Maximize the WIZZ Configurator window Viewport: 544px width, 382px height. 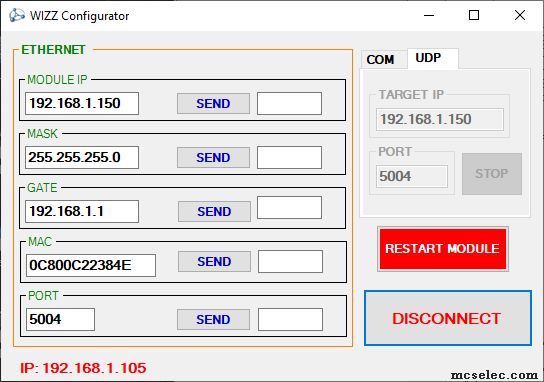pyautogui.click(x=474, y=15)
